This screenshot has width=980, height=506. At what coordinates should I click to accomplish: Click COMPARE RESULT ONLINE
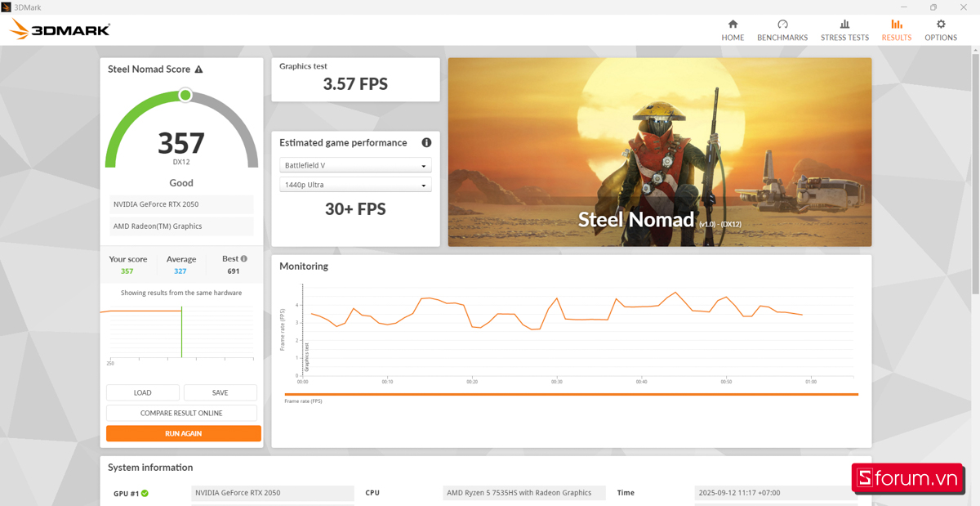(x=181, y=413)
